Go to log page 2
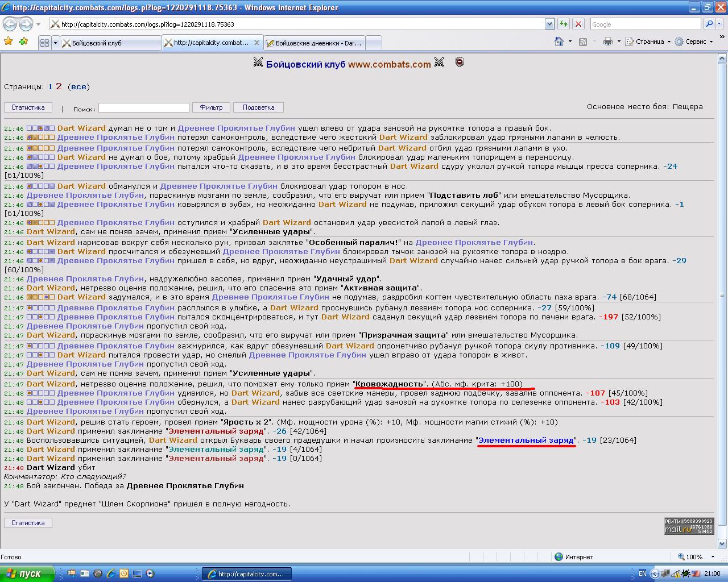This screenshot has height=582, width=728. click(x=59, y=86)
